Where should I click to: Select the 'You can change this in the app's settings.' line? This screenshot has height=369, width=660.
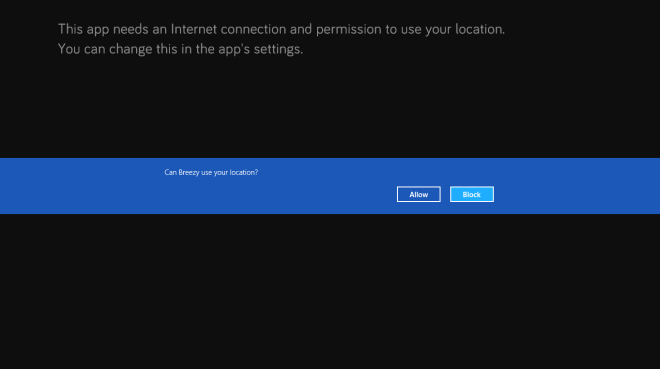tap(180, 49)
